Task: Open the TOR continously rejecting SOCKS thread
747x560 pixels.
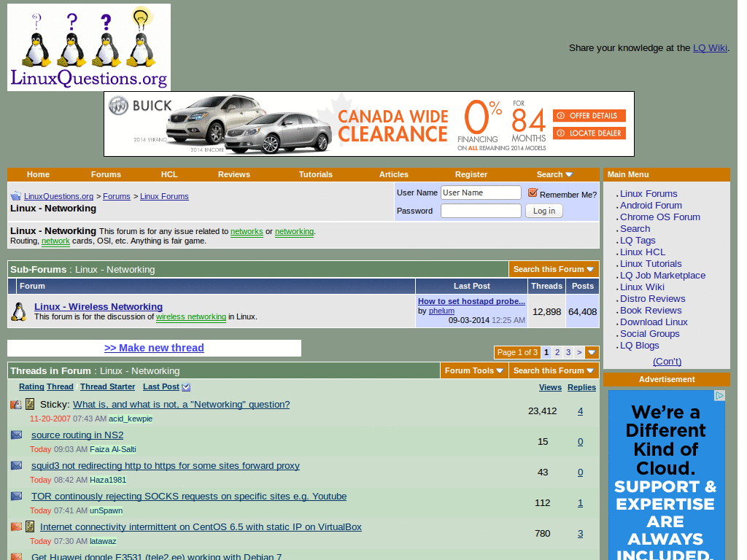Action: coord(189,496)
